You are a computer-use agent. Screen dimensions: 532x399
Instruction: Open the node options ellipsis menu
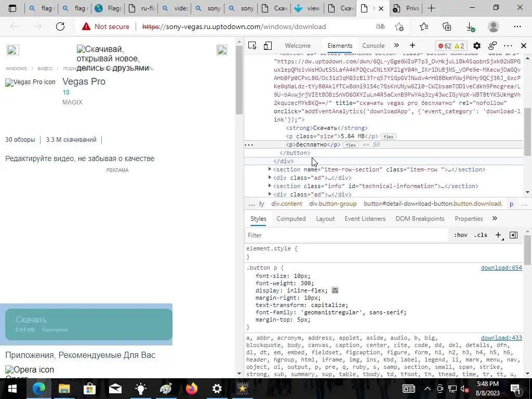point(249,145)
